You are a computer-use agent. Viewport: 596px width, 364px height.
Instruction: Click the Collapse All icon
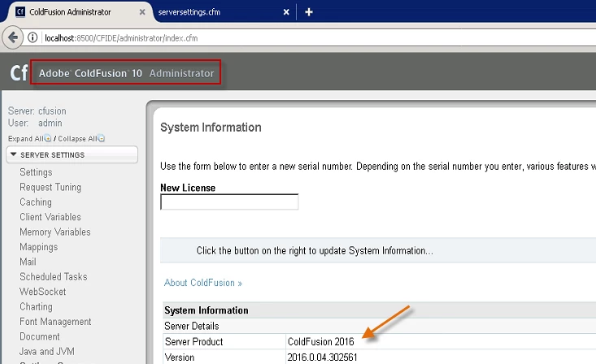101,138
